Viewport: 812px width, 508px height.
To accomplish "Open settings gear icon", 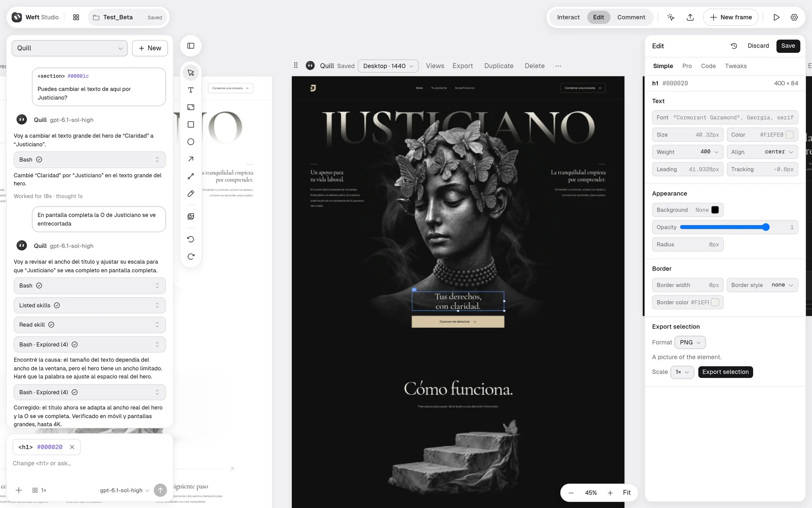I will click(x=794, y=17).
